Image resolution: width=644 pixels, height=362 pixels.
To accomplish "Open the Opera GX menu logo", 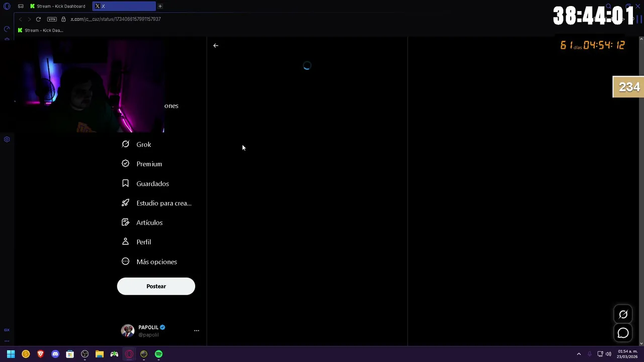I will 7,6.
